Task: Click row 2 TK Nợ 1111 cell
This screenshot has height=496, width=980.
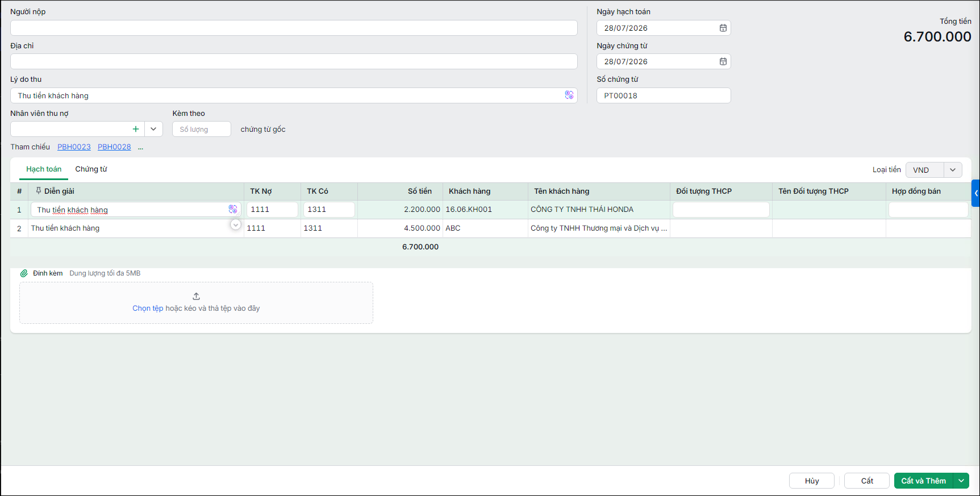Action: pos(272,228)
